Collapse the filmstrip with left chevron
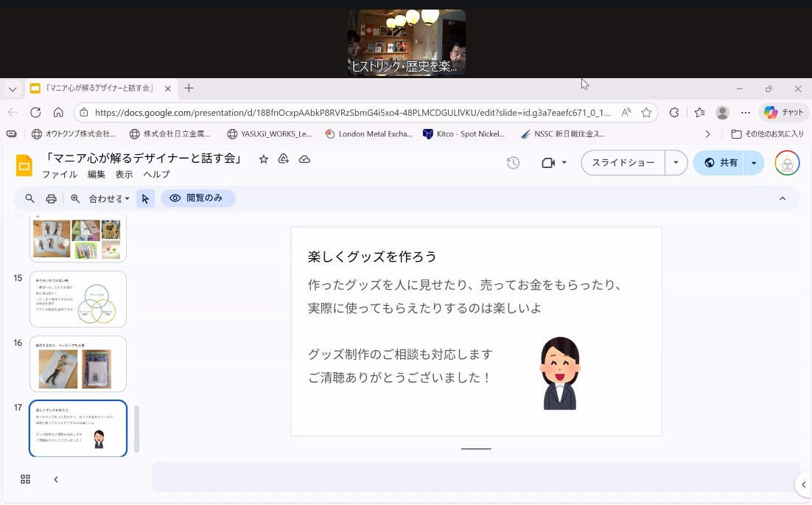The width and height of the screenshot is (812, 505). [x=56, y=479]
